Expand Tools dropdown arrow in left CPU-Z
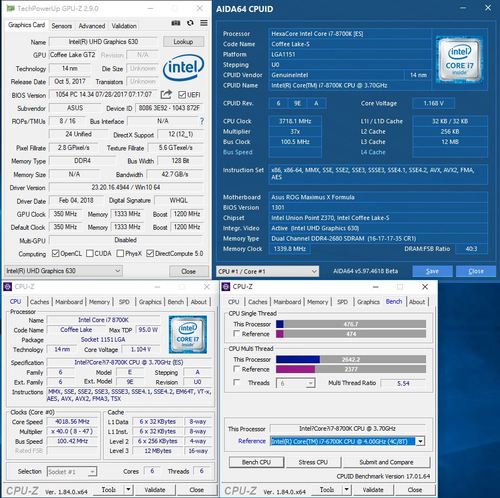Viewport: 500px width, 498px height. [128, 490]
